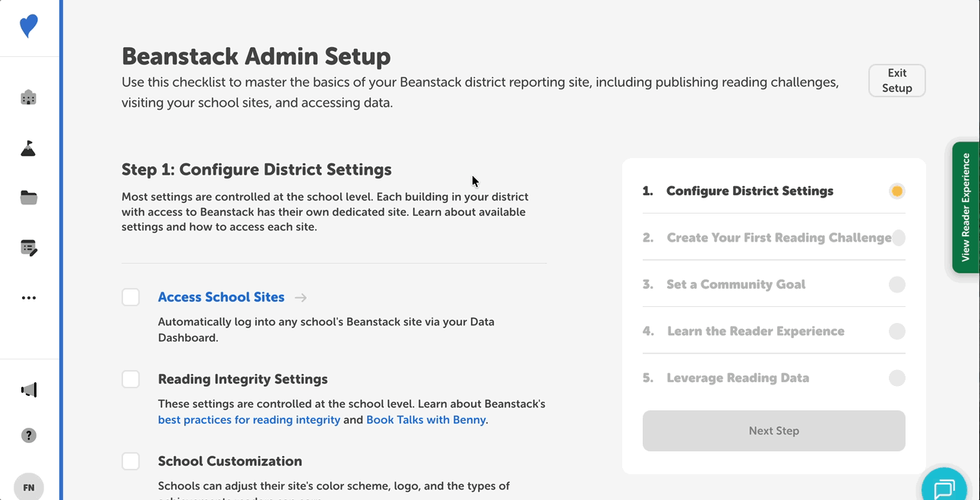Image resolution: width=980 pixels, height=500 pixels.
Task: Check the Access School Sites checkbox
Action: [x=131, y=297]
